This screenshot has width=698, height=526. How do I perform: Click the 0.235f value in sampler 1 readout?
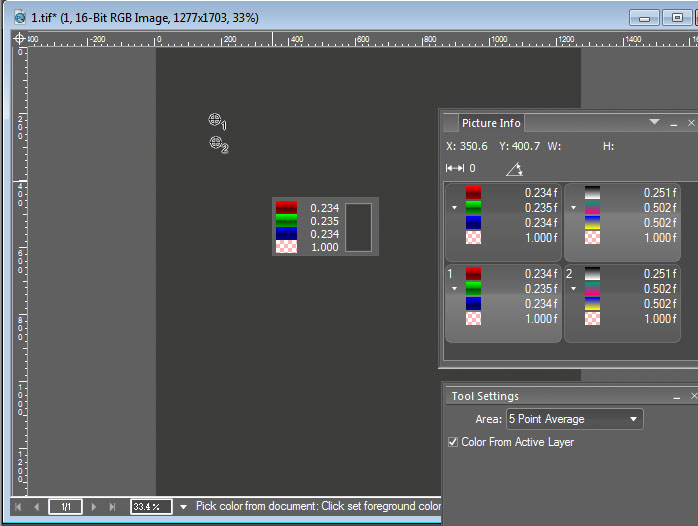[x=540, y=289]
